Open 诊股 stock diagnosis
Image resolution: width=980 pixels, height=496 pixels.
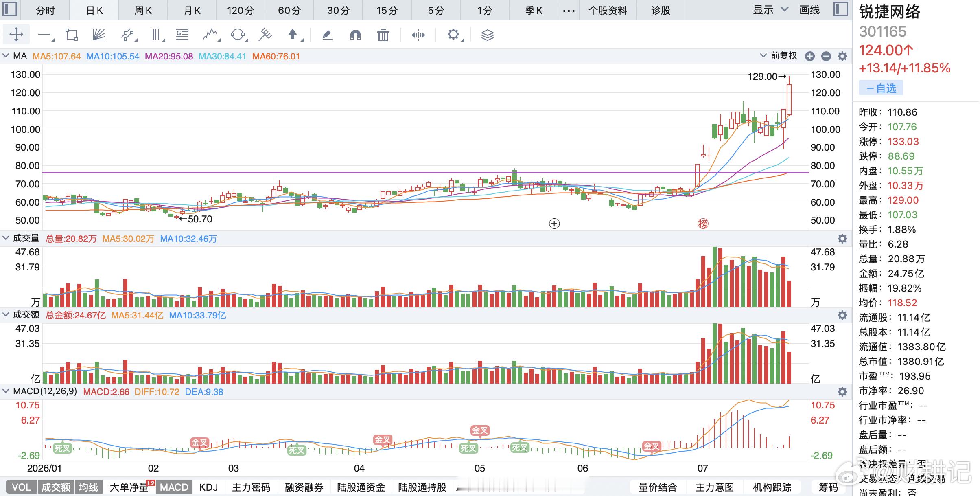[661, 10]
